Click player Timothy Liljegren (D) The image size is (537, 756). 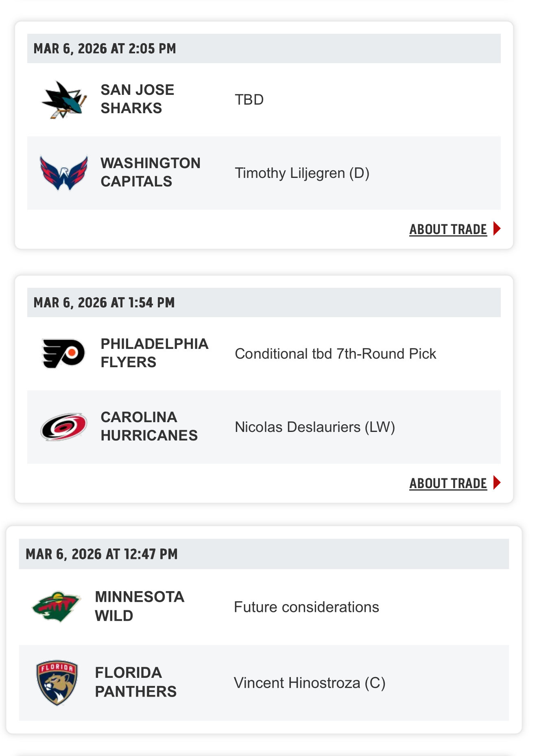tap(302, 173)
